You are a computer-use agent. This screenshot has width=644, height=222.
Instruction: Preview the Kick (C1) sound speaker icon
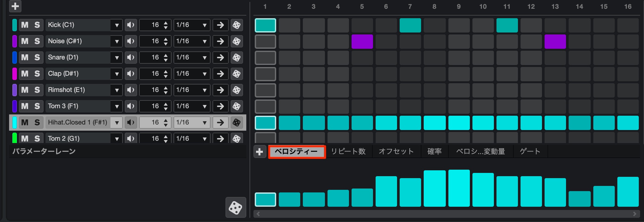click(131, 25)
